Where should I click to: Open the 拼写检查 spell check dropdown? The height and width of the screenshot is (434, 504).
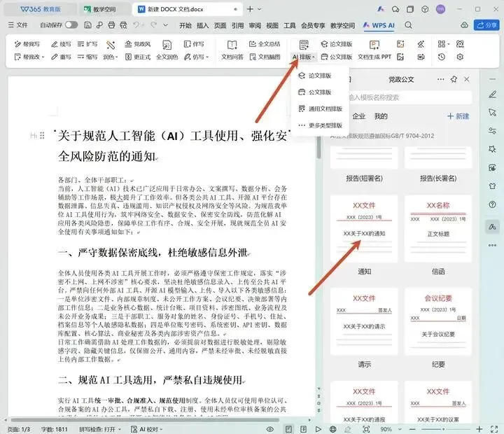pos(100,429)
